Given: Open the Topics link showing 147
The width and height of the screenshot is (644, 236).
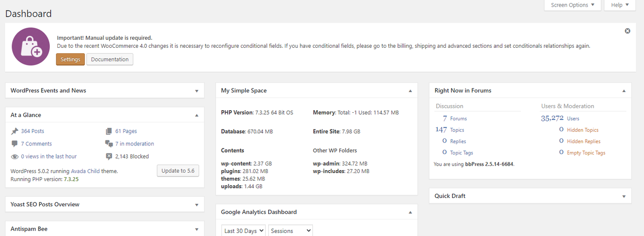Looking at the screenshot, I should 457,130.
